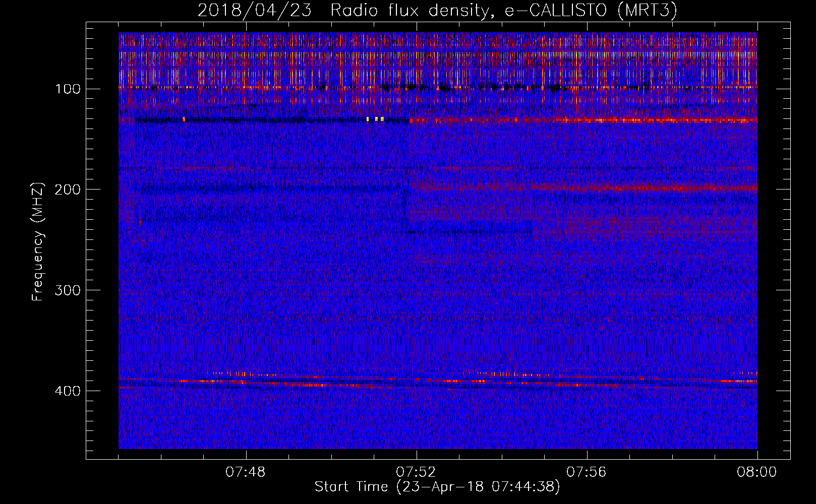Click the 07:52 time tick label
Screen dimensions: 816x504
(416, 472)
